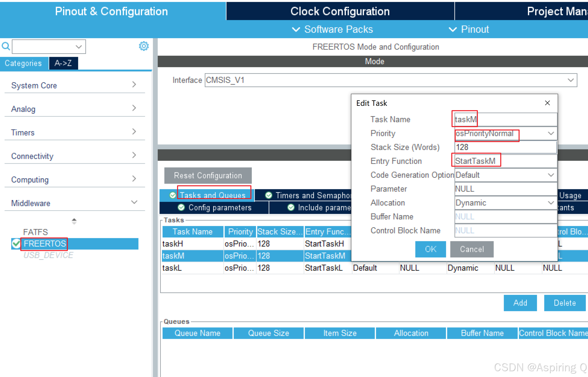Click the Stack Size (Words) field
Image resolution: width=588 pixels, height=377 pixels.
click(x=505, y=147)
